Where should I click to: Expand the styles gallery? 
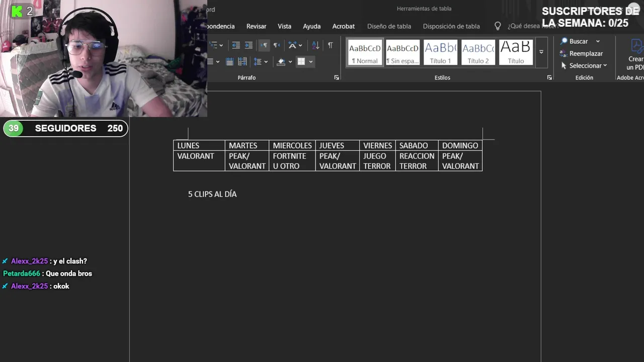click(x=541, y=52)
